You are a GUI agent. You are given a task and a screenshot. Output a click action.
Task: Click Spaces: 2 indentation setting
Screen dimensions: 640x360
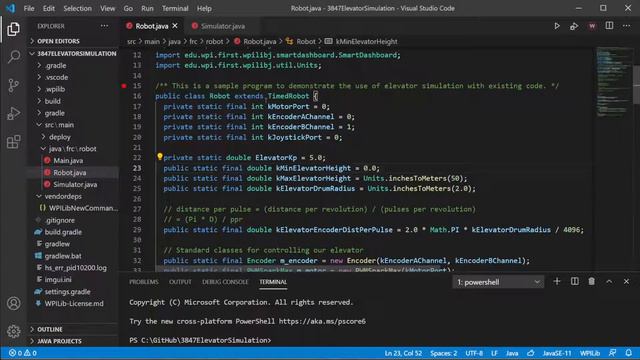(443, 353)
